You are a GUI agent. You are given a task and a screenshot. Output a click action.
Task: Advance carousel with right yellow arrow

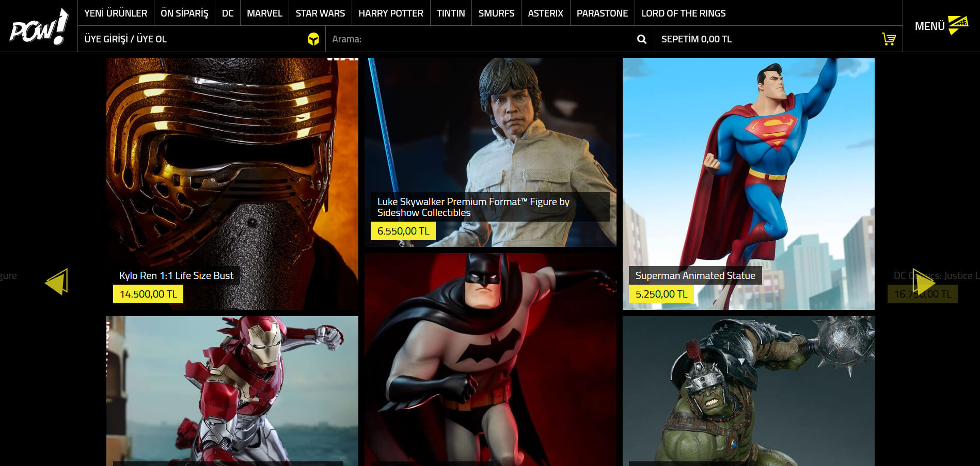(923, 282)
